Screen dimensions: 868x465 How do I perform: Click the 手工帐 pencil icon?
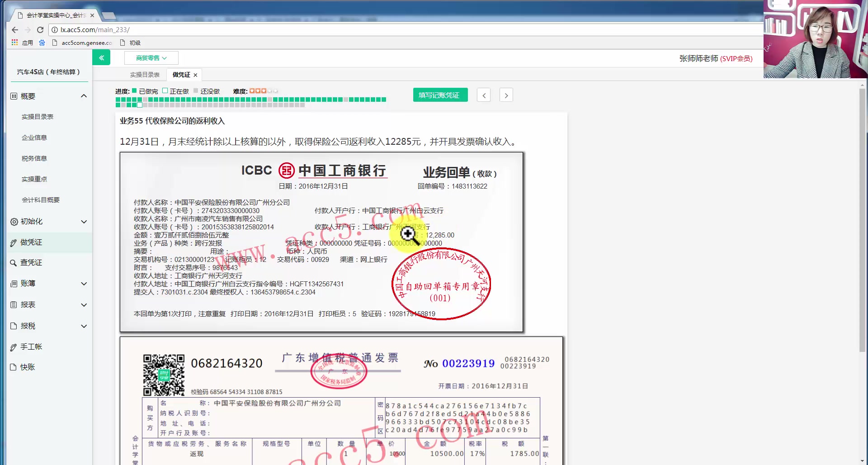coord(14,347)
